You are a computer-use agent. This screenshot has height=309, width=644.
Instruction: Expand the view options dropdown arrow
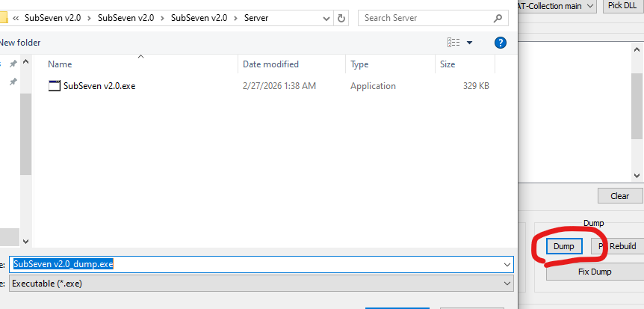469,43
